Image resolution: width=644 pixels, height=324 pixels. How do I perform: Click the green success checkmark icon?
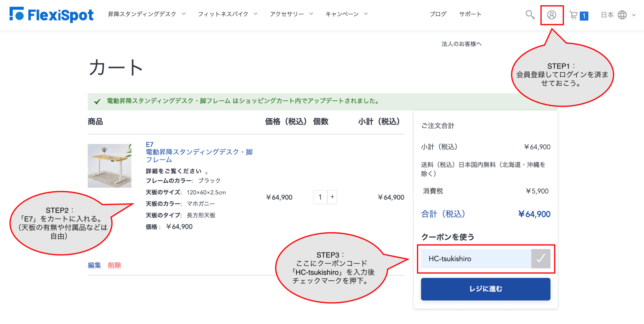(x=97, y=101)
